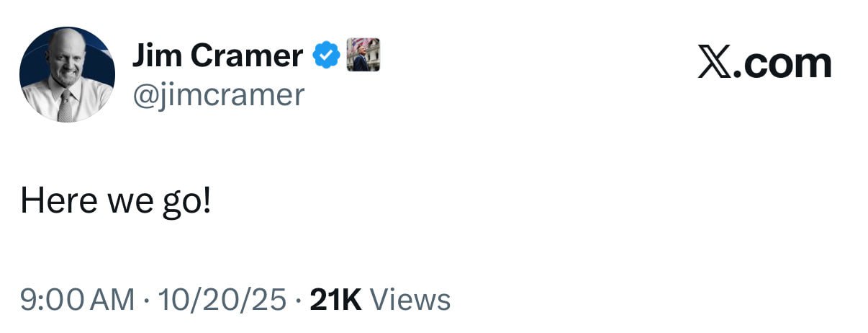
Task: Click the word "Jim" in display name
Action: point(156,55)
